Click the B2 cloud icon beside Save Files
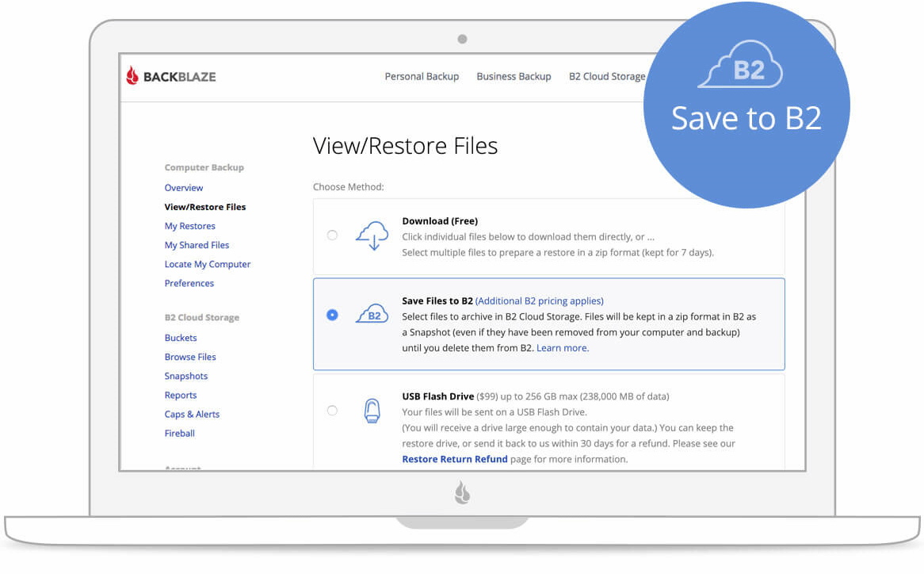Viewport: 924px width, 574px height. [x=372, y=314]
